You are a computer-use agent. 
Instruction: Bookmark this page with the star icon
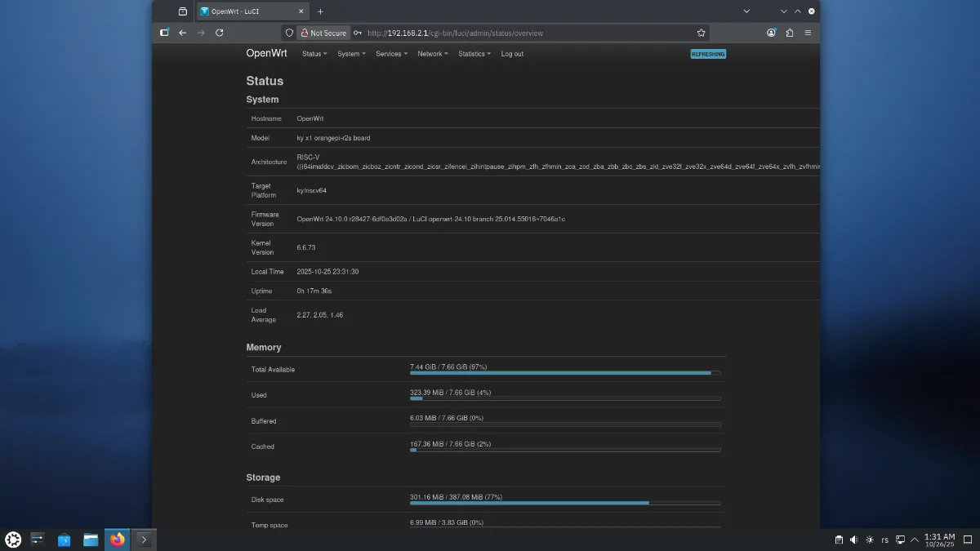coord(701,33)
